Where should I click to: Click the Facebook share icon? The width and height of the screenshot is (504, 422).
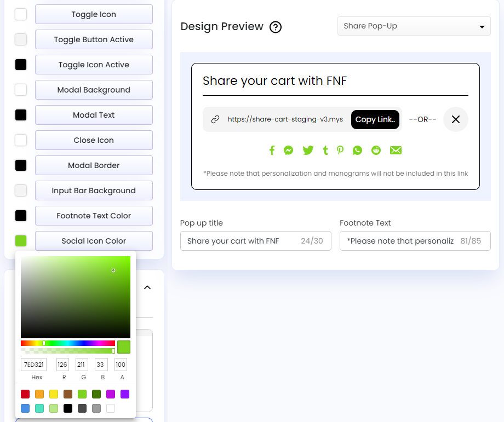272,150
